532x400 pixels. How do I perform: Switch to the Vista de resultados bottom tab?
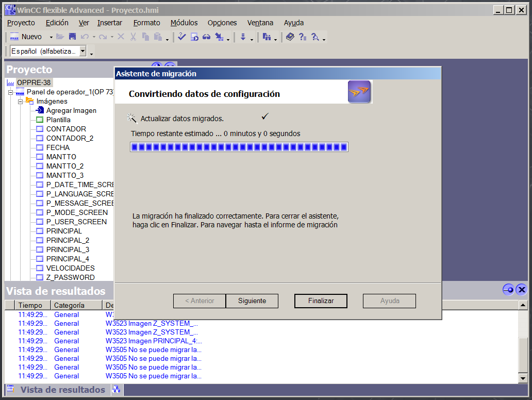pos(57,390)
